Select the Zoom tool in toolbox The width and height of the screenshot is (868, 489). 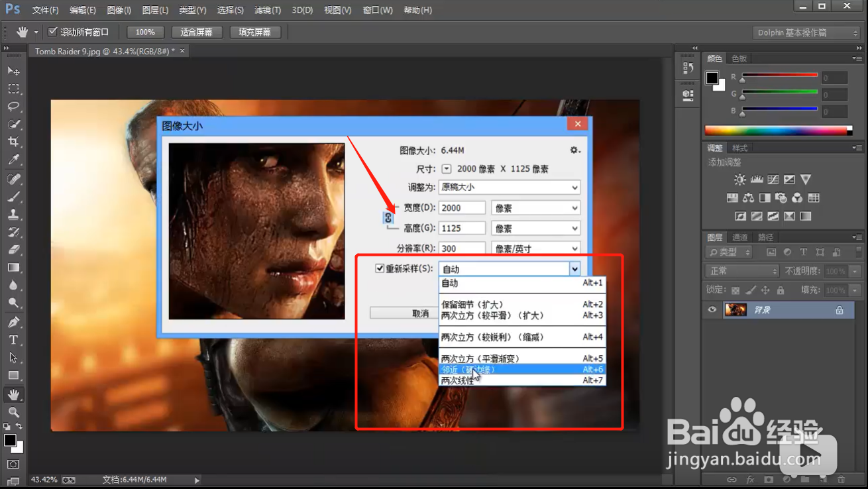(13, 412)
